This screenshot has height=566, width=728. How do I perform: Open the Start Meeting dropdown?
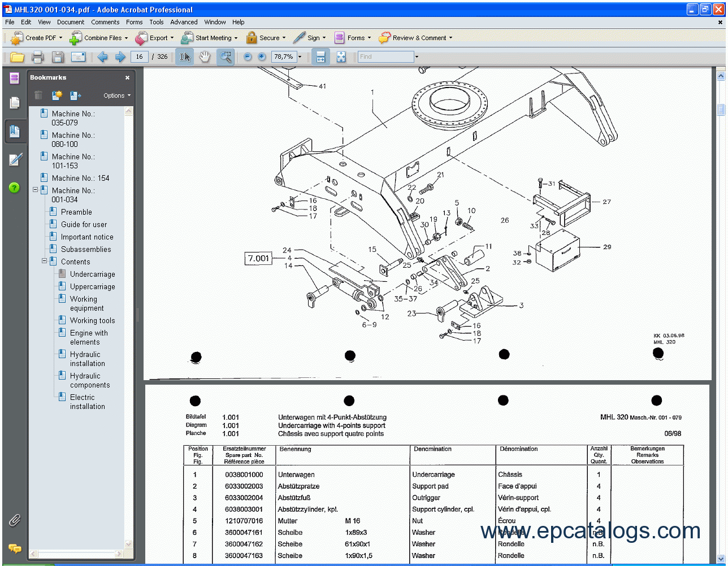click(209, 38)
